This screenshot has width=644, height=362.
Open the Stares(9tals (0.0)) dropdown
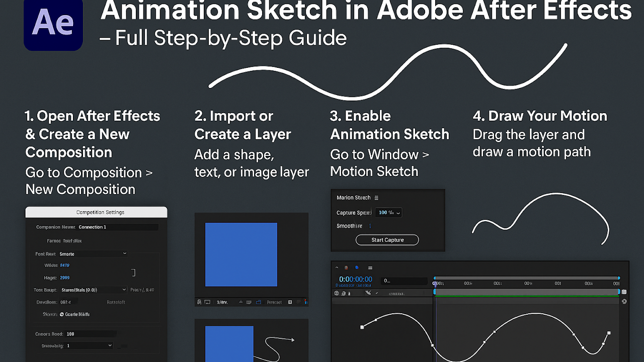click(x=93, y=290)
